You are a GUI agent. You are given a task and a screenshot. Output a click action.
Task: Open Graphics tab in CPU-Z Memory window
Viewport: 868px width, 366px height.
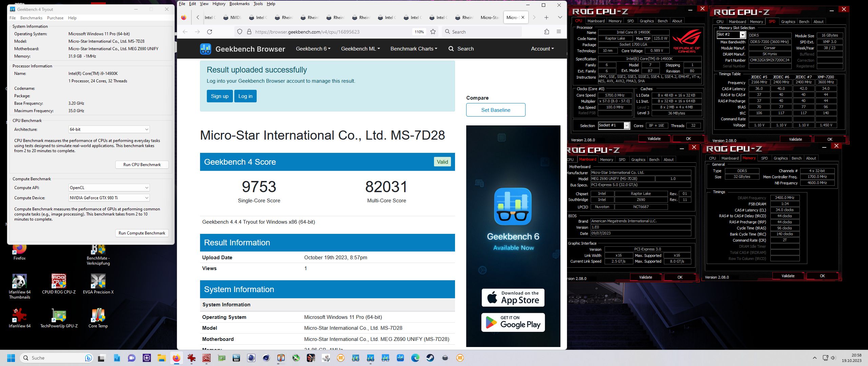(781, 158)
